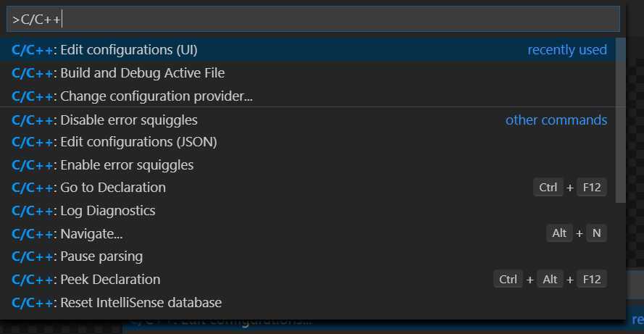The width and height of the screenshot is (644, 334).
Task: Click the command palette search input
Action: click(313, 19)
